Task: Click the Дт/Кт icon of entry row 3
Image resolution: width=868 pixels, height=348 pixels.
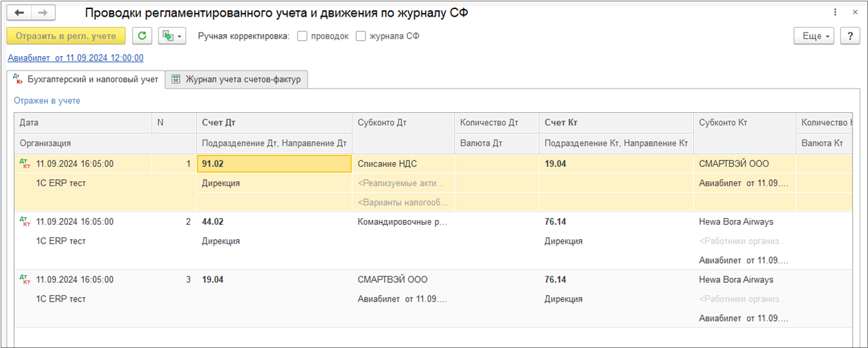Action: (26, 280)
